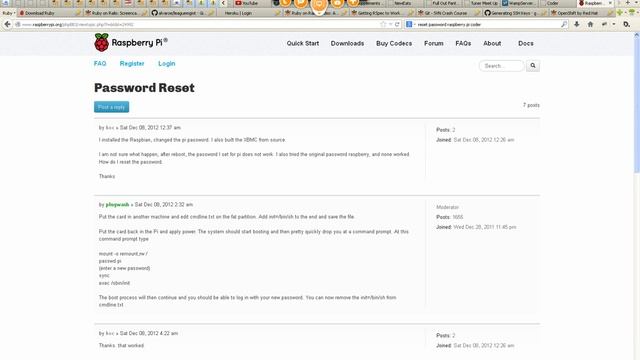Open About in site navigation

point(492,43)
